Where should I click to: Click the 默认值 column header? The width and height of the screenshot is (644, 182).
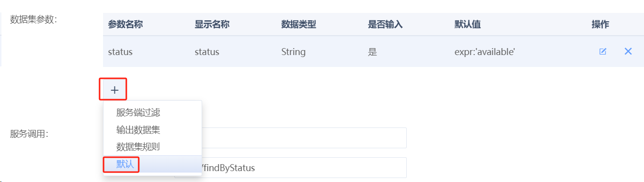coord(468,24)
